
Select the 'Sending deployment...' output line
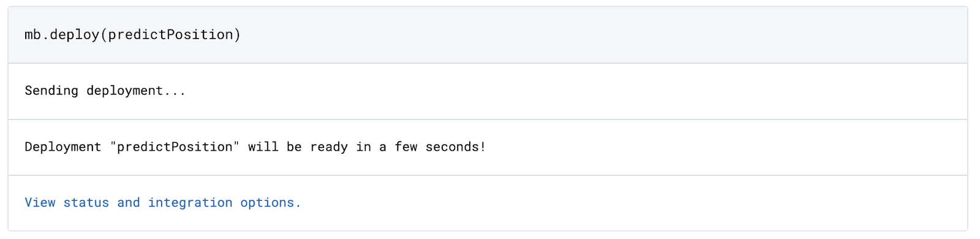click(105, 91)
